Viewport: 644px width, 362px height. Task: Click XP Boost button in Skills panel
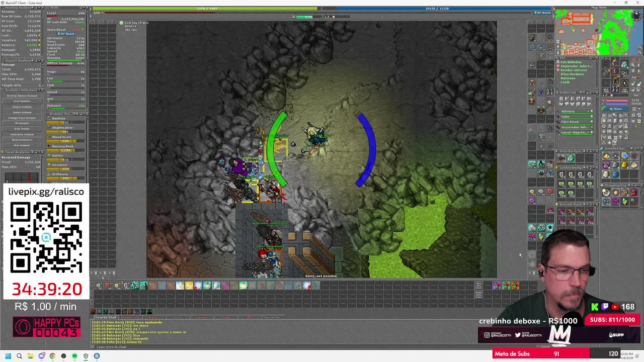click(x=66, y=34)
